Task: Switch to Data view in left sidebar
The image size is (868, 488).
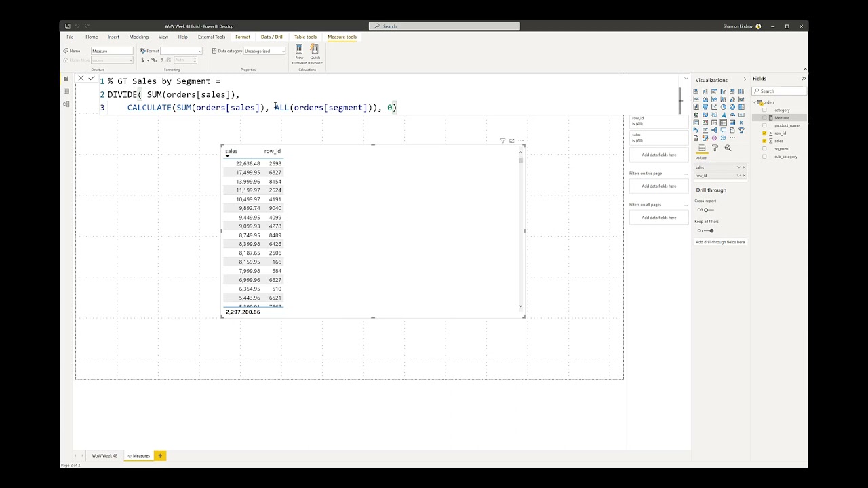Action: click(x=66, y=91)
